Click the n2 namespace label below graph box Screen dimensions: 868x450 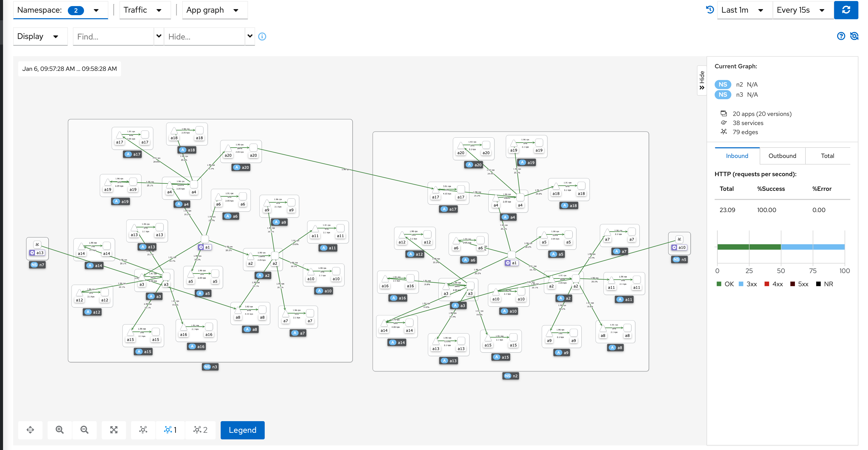511,376
